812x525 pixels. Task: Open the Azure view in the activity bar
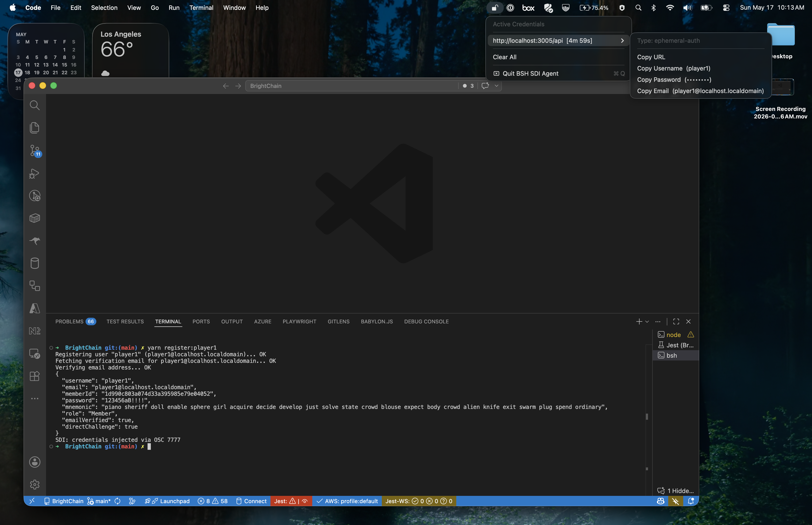(x=34, y=308)
